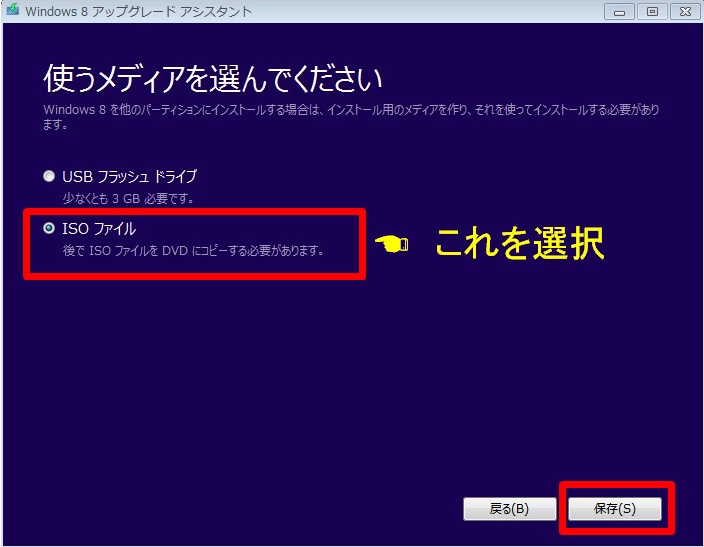This screenshot has height=547, width=704.
Task: Click the paragraph starting with Windows 8 を他のパーティション
Action: [351, 116]
